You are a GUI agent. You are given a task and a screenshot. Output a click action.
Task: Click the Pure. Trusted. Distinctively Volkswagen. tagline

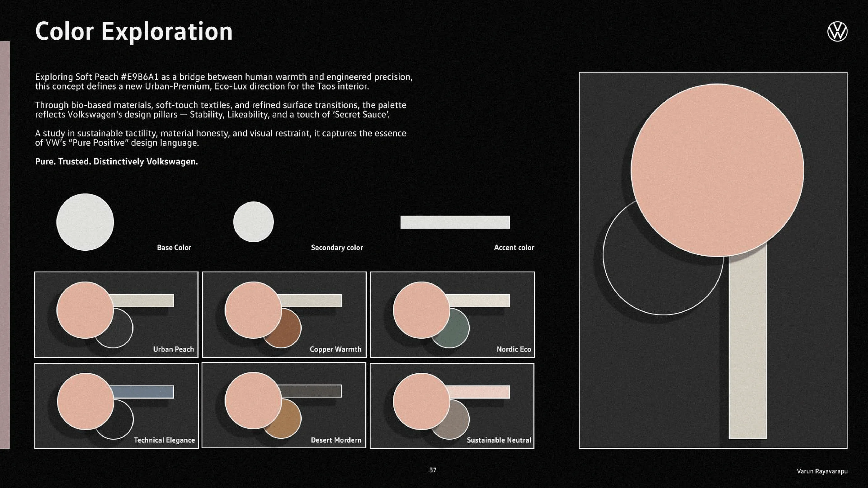point(117,162)
